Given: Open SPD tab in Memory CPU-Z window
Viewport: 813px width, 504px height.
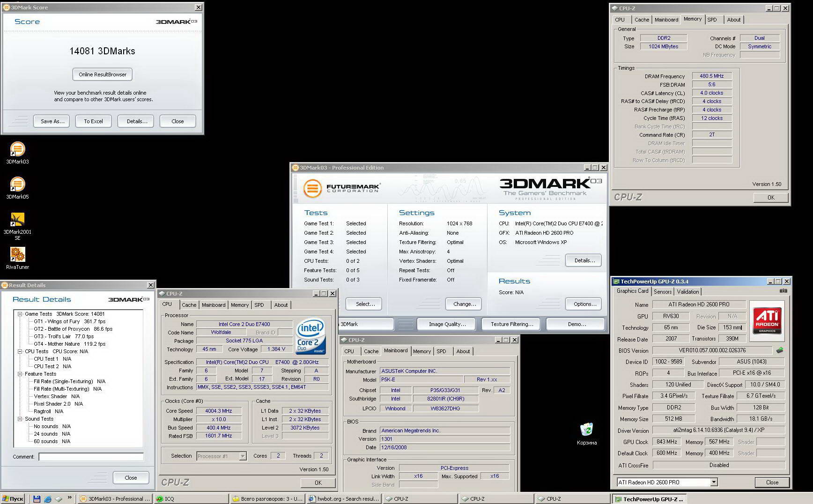Looking at the screenshot, I should [x=712, y=20].
